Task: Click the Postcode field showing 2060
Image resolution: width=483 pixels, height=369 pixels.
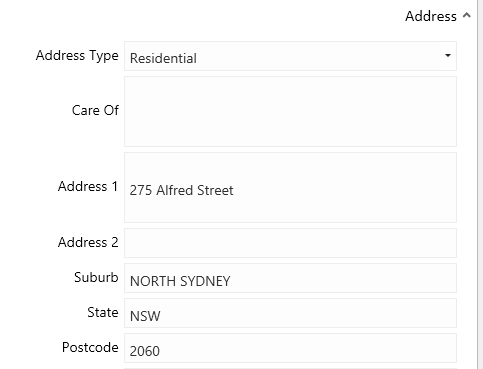Action: [290, 348]
